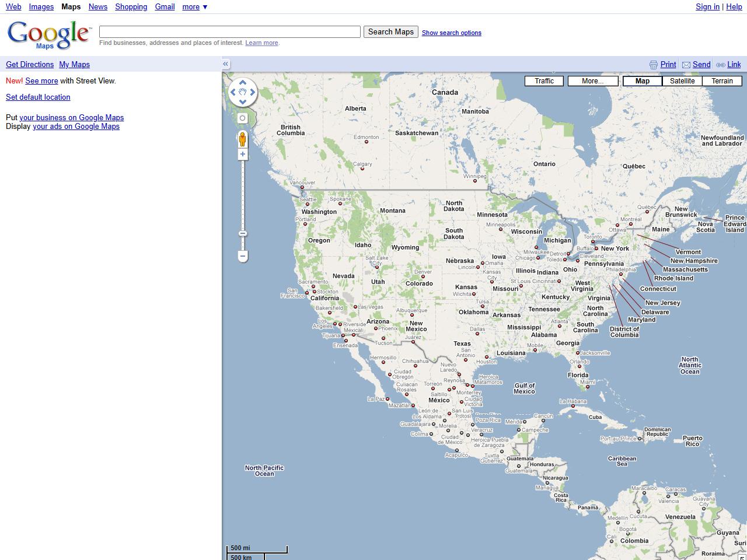
Task: Click See more Street View link
Action: (x=41, y=81)
